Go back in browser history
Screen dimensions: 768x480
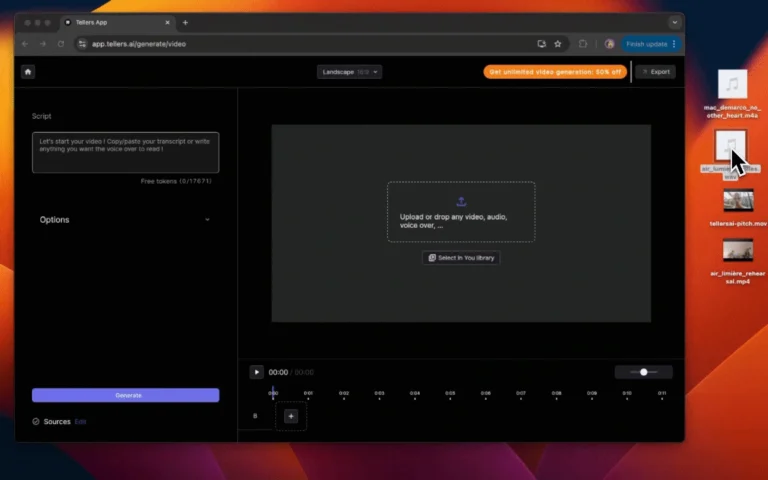25,44
